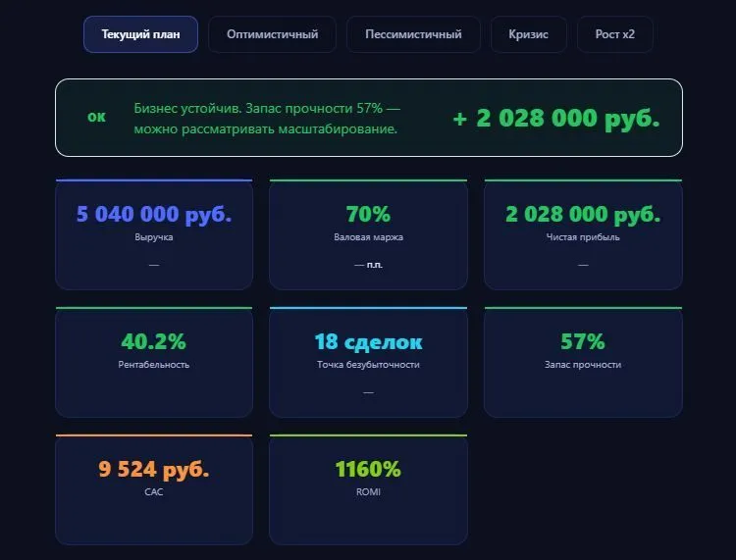Select the Рост x2 scenario
The width and height of the screenshot is (736, 560).
coord(615,34)
